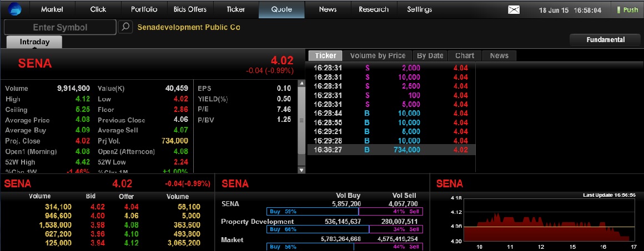644x251 pixels.
Task: Click the SENA 41% Sell bar
Action: 391,212
